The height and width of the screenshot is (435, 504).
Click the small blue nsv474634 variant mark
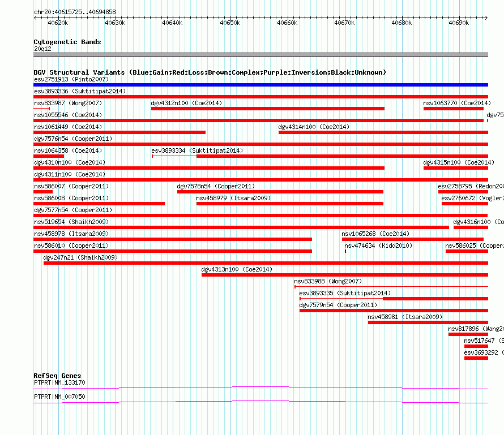click(x=345, y=251)
